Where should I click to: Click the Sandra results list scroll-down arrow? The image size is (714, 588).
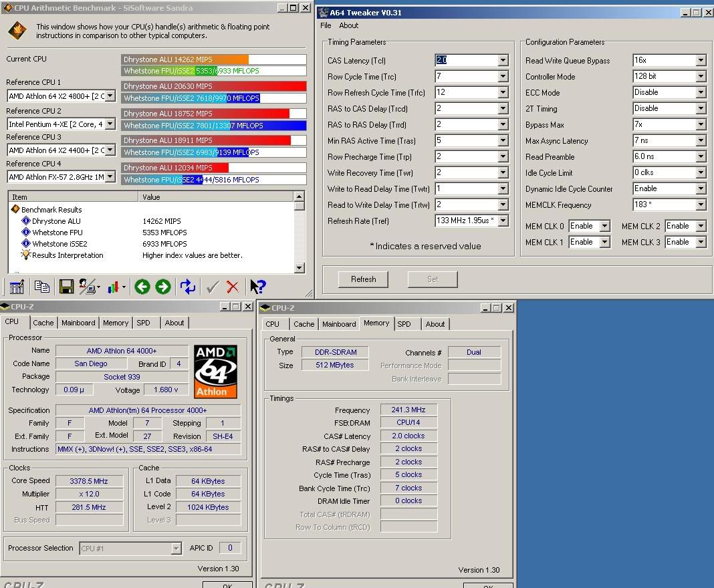pyautogui.click(x=299, y=267)
